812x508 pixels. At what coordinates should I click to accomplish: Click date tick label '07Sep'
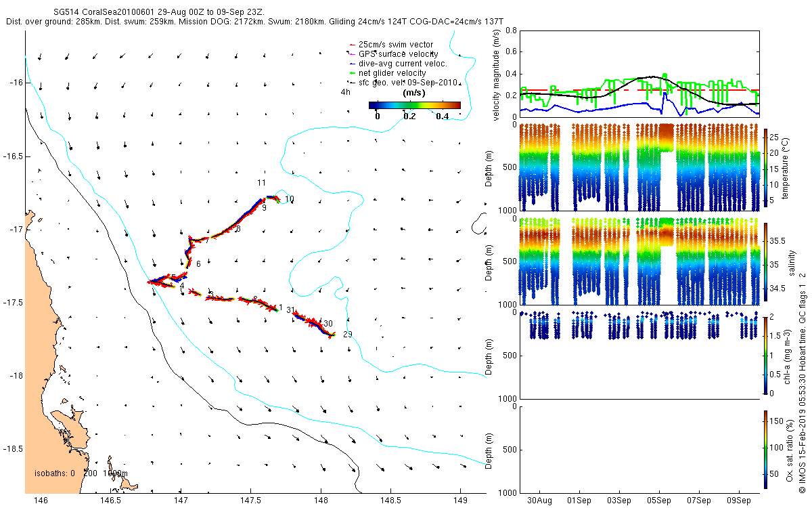699,501
